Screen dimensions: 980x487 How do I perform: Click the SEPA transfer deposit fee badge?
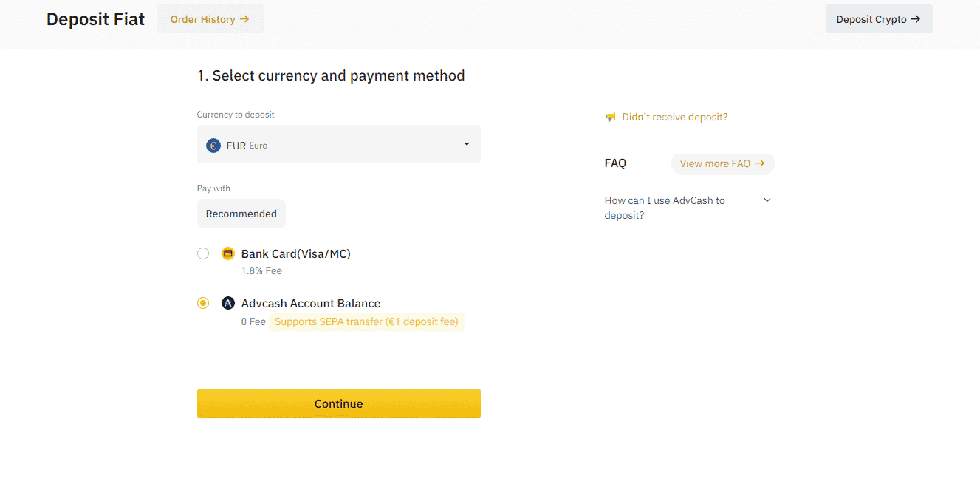coord(366,322)
